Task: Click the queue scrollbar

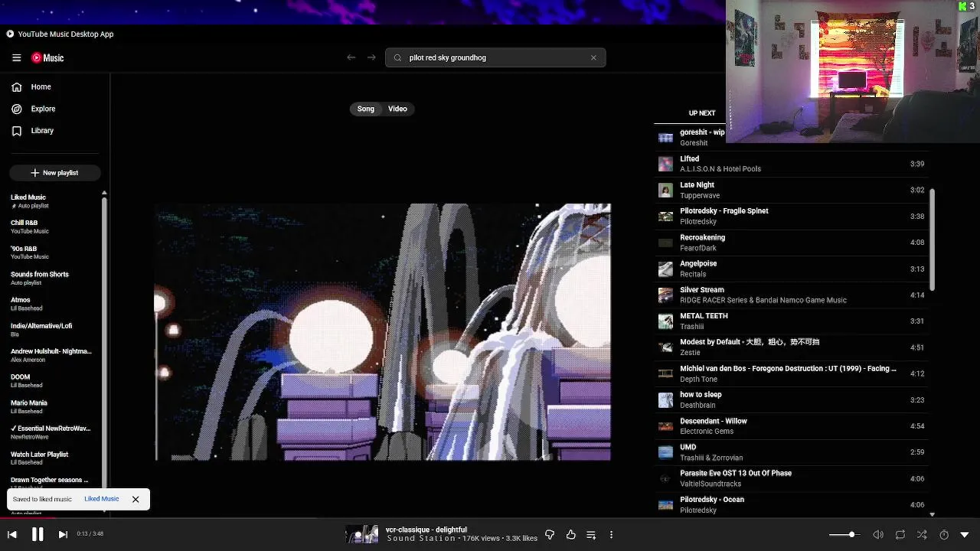Action: [932, 239]
